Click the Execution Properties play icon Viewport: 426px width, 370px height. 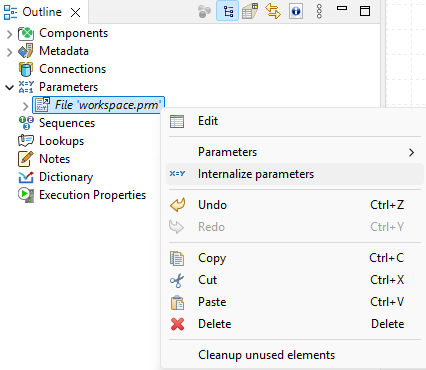pos(26,195)
